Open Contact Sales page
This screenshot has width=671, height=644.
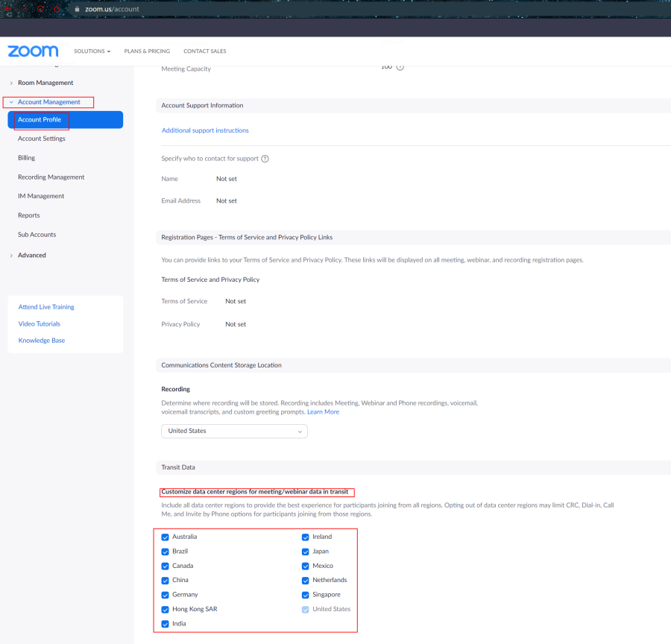pyautogui.click(x=204, y=51)
